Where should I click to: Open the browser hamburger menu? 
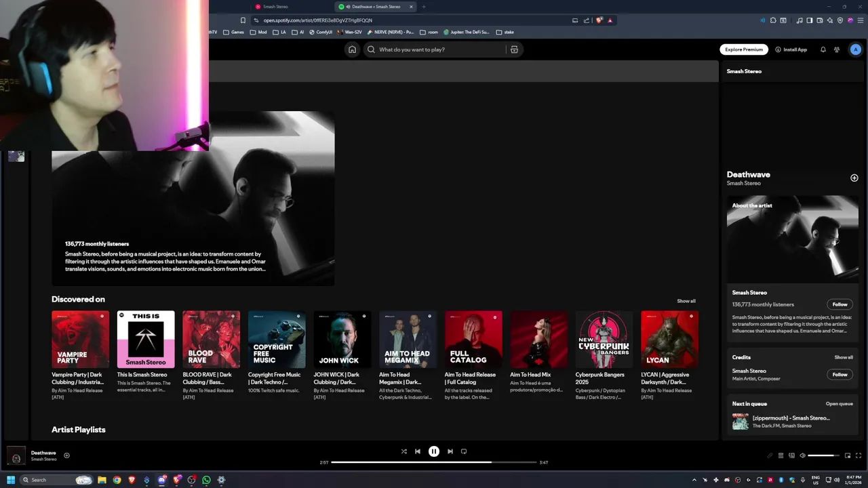point(861,20)
